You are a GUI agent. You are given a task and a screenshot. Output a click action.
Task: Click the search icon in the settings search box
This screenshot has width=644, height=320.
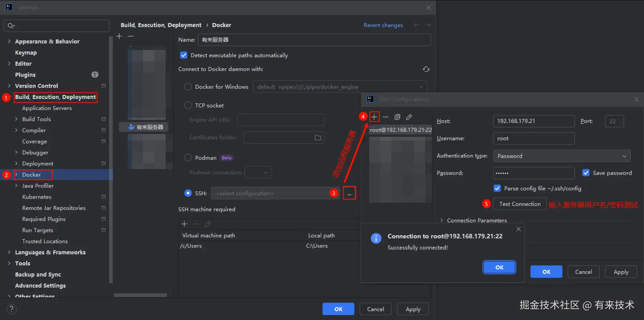pyautogui.click(x=11, y=26)
